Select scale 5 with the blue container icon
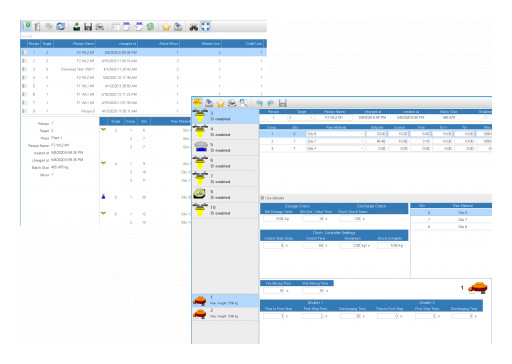 coord(225,147)
